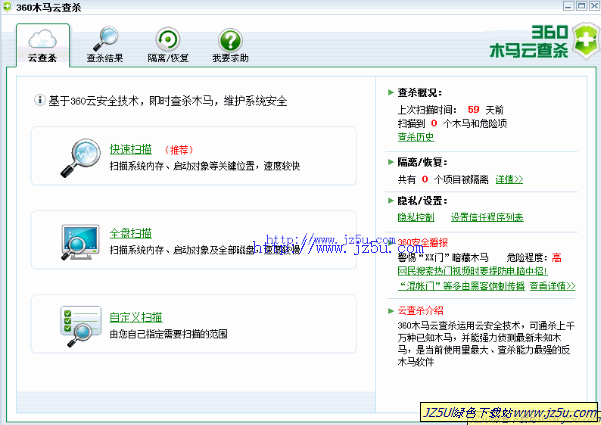Image resolution: width=601 pixels, height=425 pixels.
Task: Switch to the 查杀结果 tab
Action: pos(105,45)
